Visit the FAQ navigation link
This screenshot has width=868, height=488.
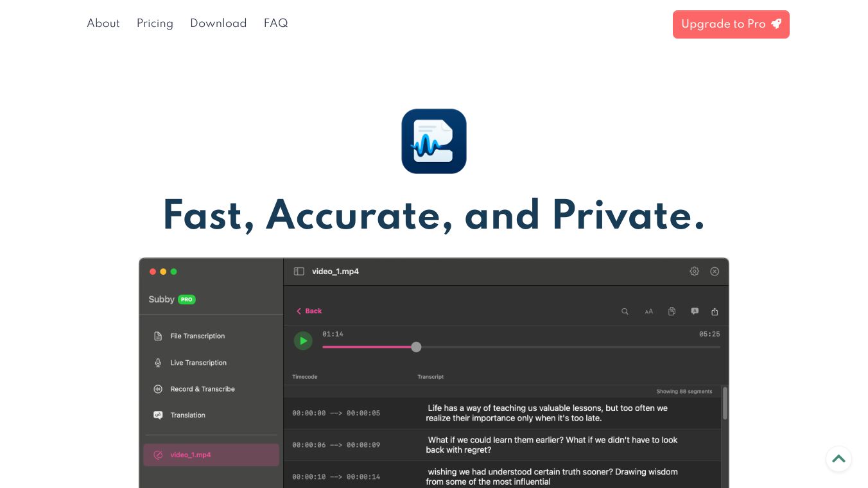tap(275, 24)
